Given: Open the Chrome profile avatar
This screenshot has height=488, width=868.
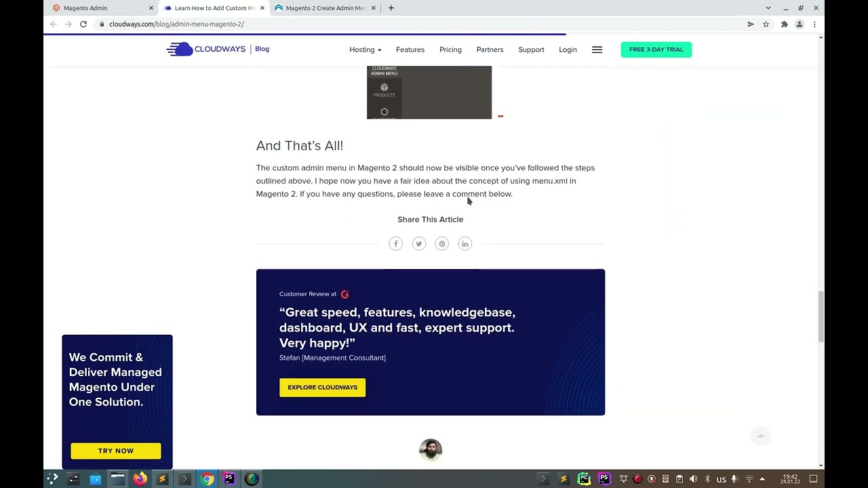Looking at the screenshot, I should pos(800,24).
